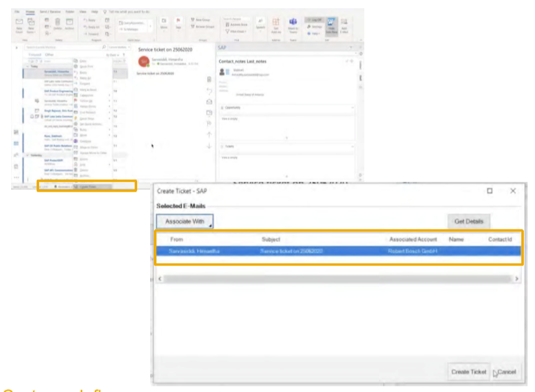535x392 pixels.
Task: Click the delete icon in reading pane
Action: coord(209,79)
